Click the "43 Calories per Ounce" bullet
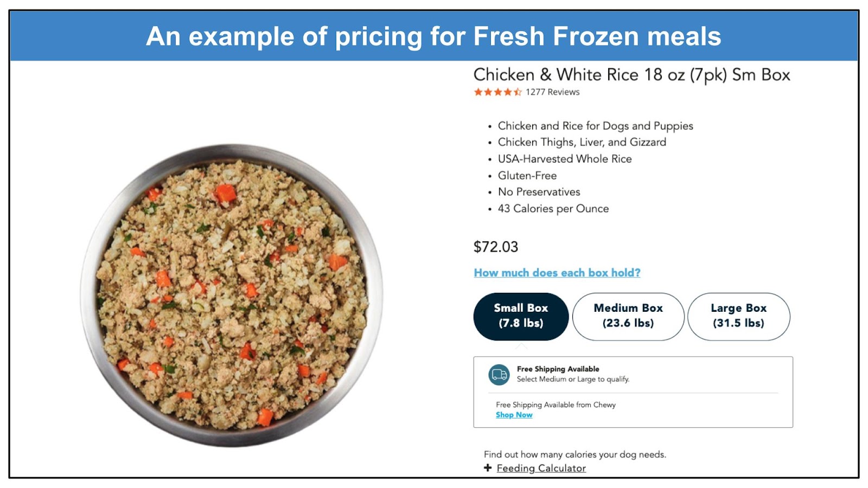This screenshot has height=488, width=868. coord(553,209)
